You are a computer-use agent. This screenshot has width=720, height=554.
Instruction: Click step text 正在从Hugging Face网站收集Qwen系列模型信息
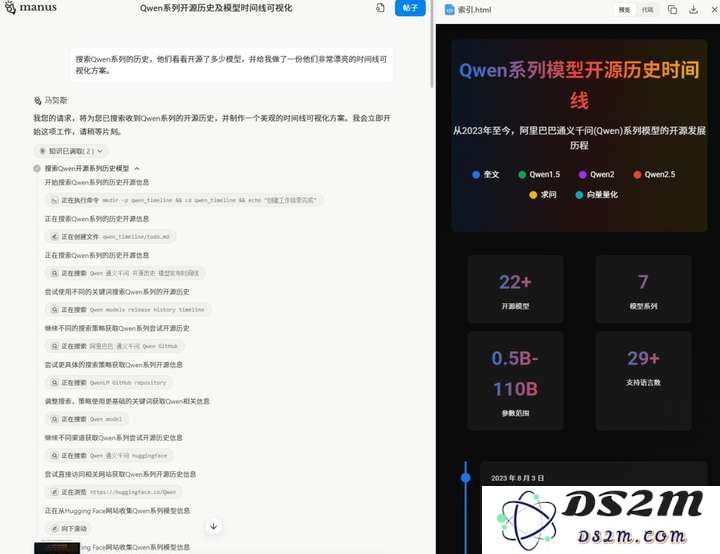coord(117,510)
